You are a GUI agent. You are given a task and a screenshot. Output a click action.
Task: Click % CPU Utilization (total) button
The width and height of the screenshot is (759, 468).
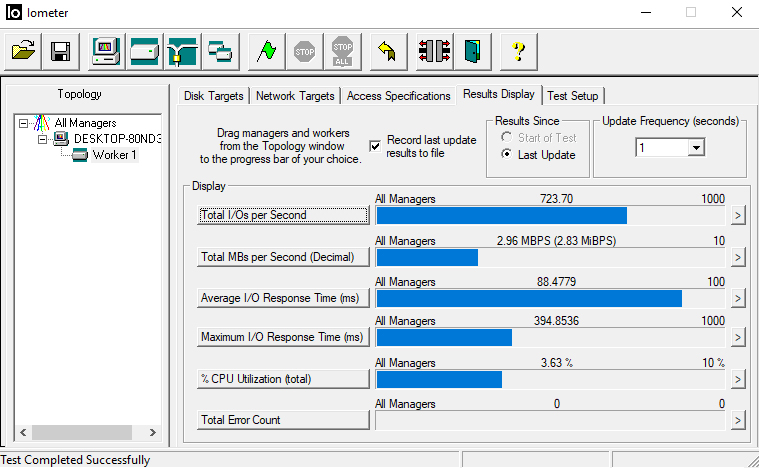283,379
